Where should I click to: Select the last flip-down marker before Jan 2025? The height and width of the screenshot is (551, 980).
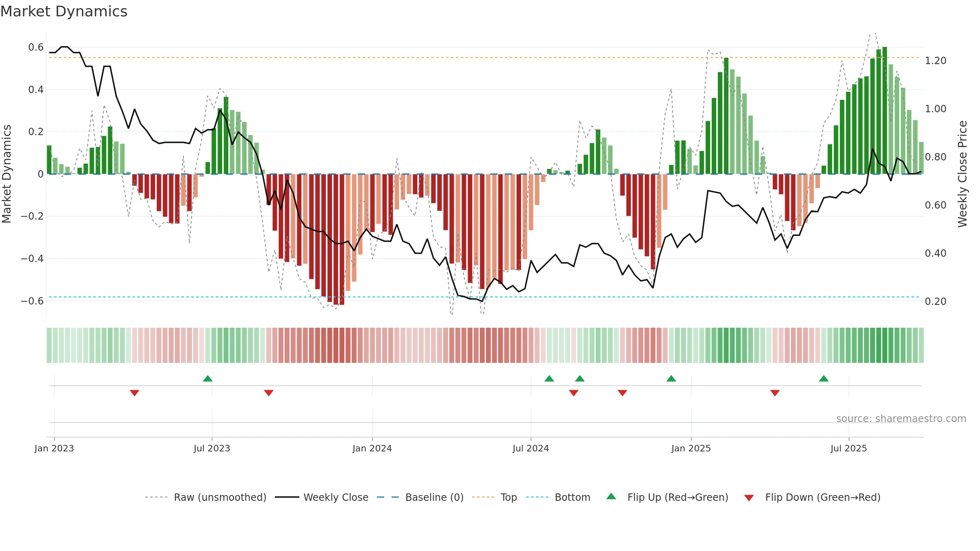click(622, 393)
